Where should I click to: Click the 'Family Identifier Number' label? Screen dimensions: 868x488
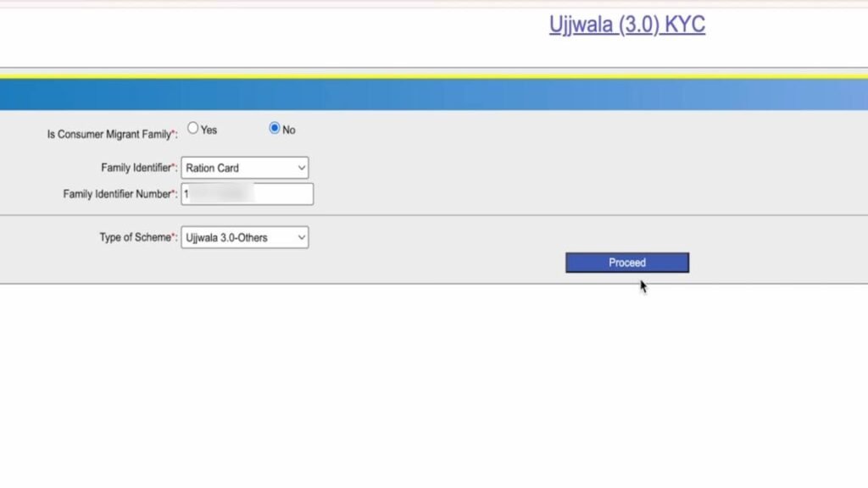pos(120,194)
